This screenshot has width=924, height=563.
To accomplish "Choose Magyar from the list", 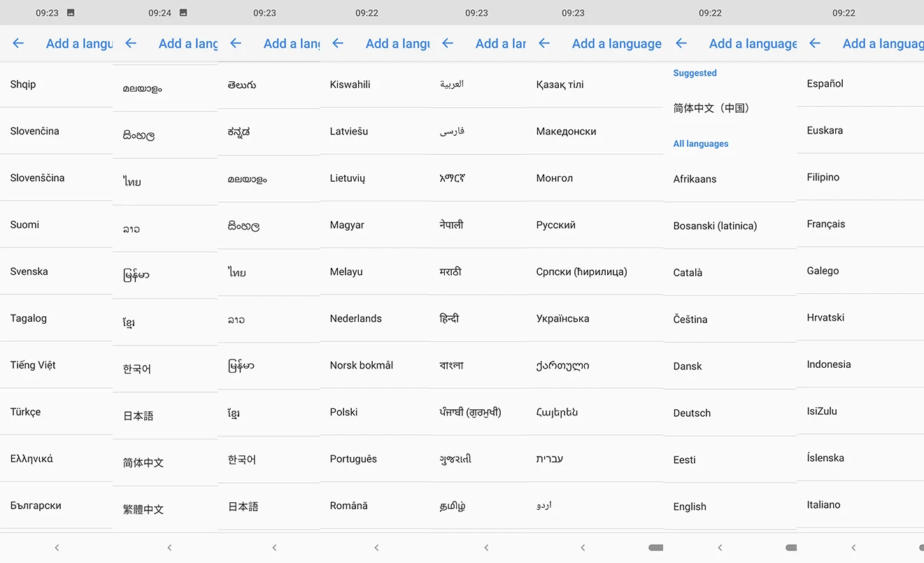I will click(375, 225).
